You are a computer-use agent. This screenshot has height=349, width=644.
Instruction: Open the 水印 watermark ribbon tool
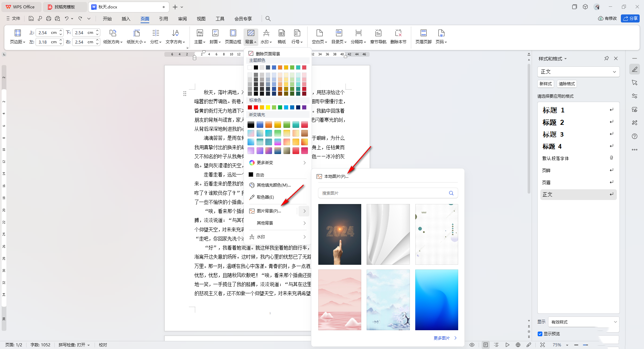266,37
